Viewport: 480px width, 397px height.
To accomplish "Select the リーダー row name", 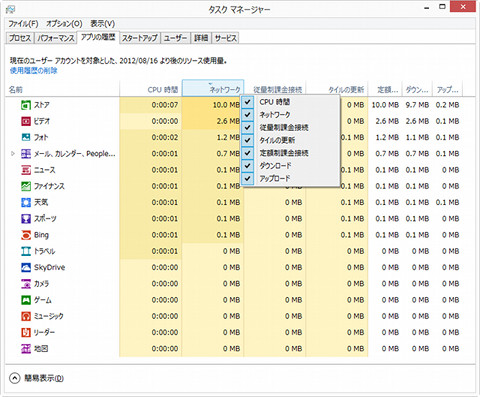I will click(x=45, y=332).
